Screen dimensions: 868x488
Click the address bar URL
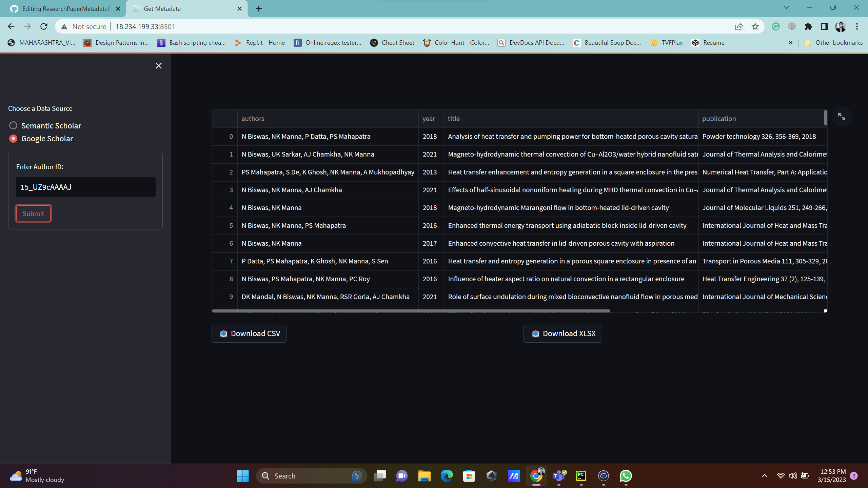tap(145, 26)
